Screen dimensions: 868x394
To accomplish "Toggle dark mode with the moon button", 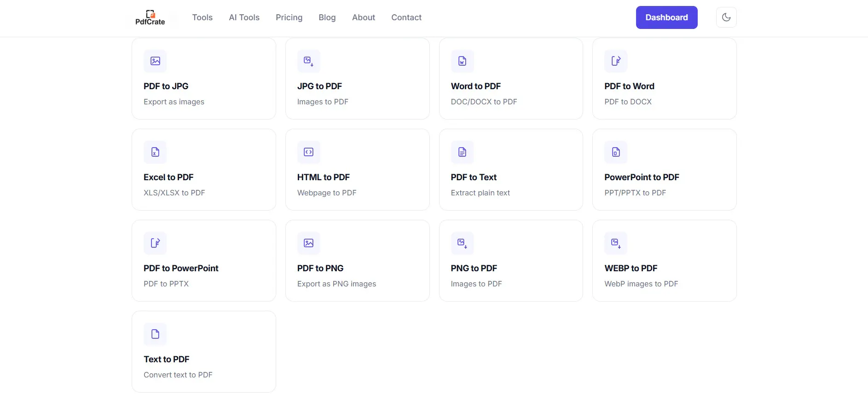I will click(x=726, y=17).
